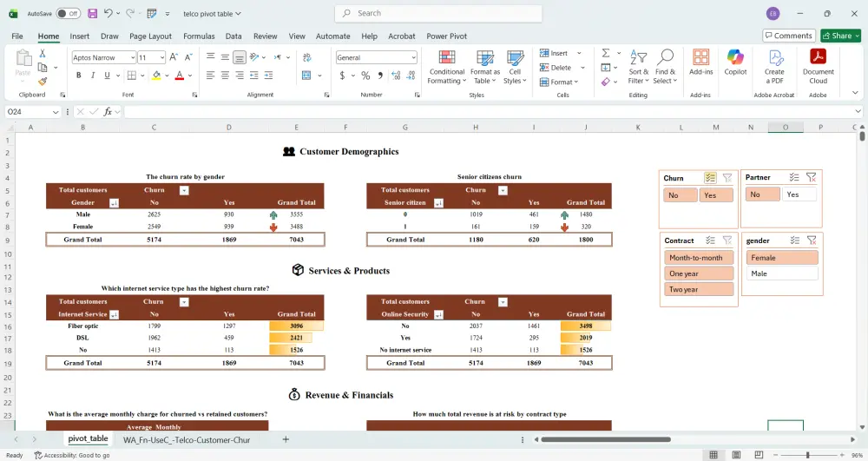Image resolution: width=868 pixels, height=461 pixels.
Task: Click Create a PDF icon
Action: point(774,66)
